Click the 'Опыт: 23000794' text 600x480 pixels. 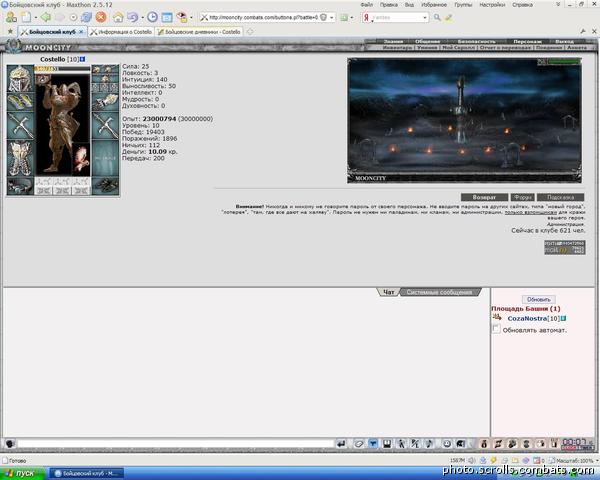(149, 119)
